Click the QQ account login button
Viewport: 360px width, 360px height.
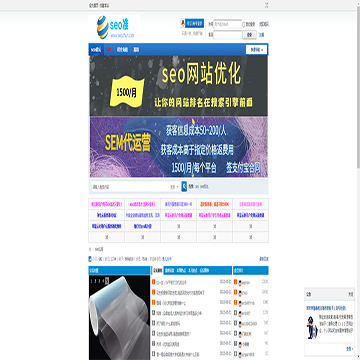pos(192,23)
